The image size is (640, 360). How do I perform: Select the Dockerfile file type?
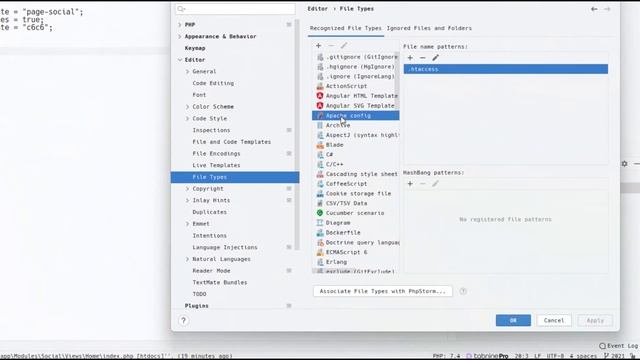click(356, 233)
